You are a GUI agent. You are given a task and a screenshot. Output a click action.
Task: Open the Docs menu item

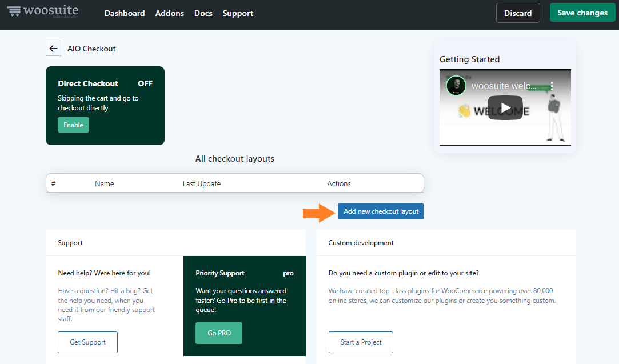tap(203, 13)
